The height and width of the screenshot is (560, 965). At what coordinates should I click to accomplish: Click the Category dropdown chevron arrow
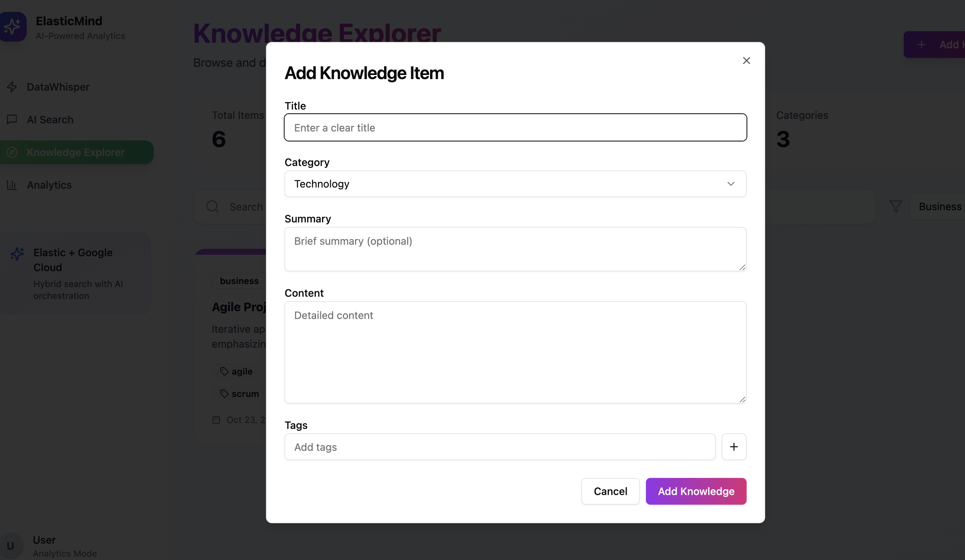click(x=730, y=184)
